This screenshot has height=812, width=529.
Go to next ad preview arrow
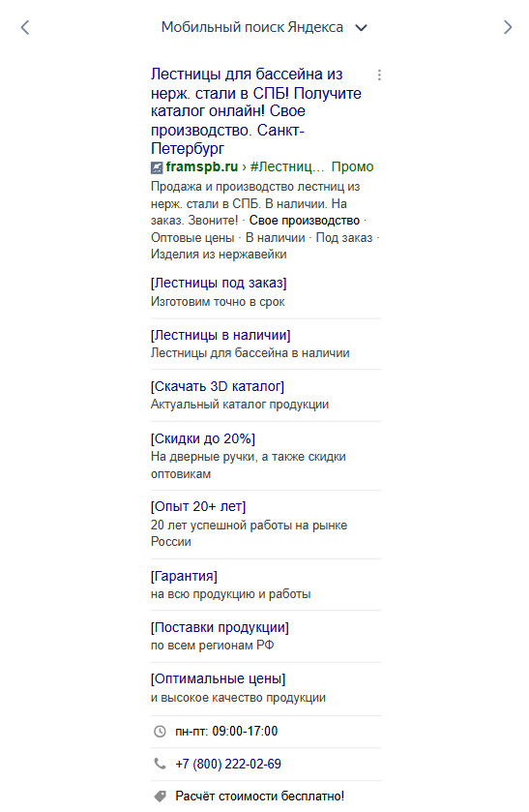[x=508, y=27]
